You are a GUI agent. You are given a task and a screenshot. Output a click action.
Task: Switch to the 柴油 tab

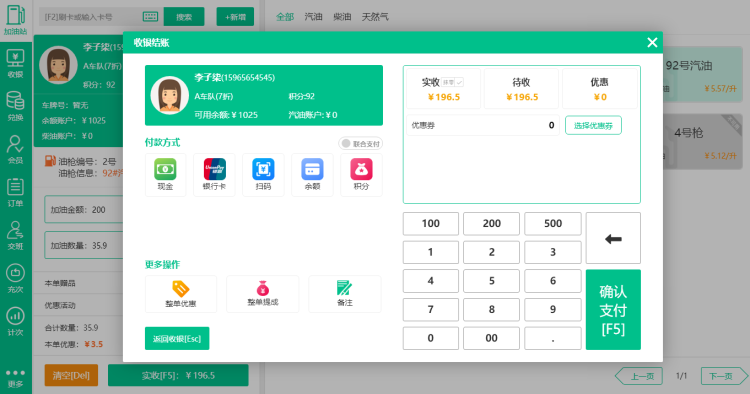point(342,17)
